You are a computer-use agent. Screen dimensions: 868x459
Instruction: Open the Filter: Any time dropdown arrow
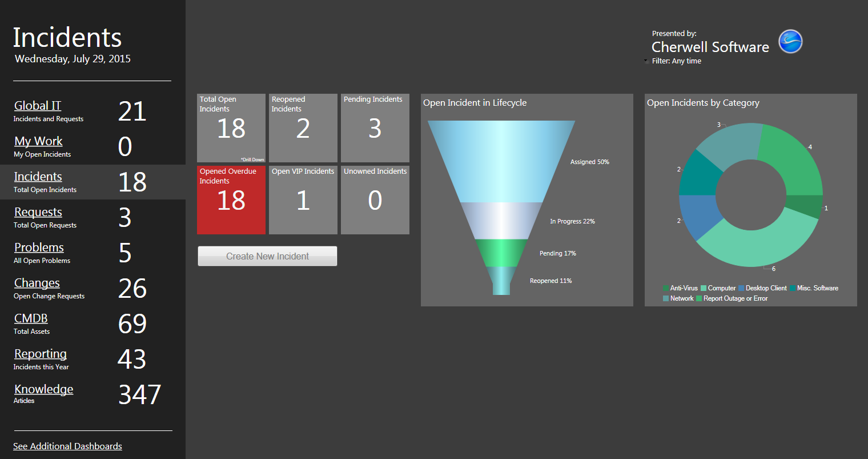click(x=646, y=61)
